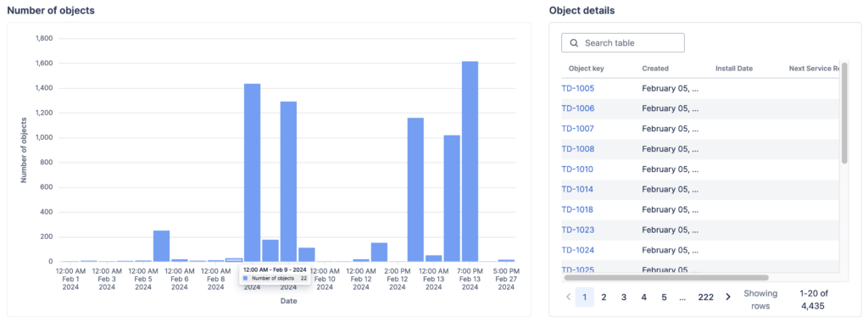The width and height of the screenshot is (868, 322).
Task: Click Created date of row TD-1010
Action: click(670, 169)
